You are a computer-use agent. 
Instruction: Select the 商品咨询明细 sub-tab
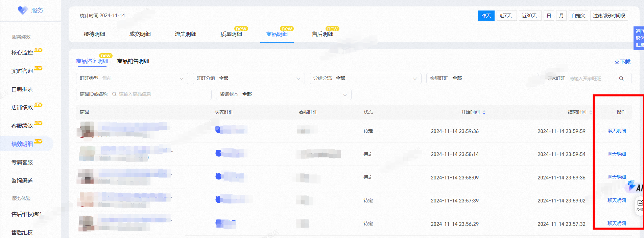click(x=92, y=61)
